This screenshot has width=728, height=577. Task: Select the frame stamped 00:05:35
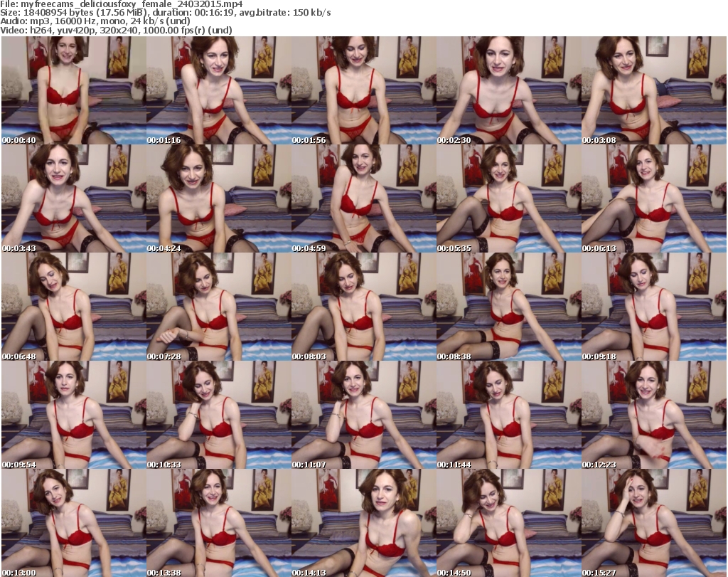click(509, 198)
